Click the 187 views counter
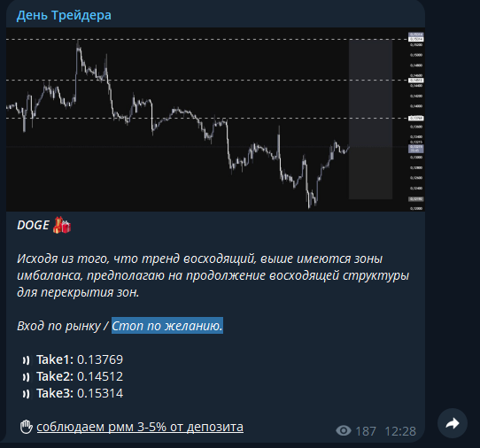The height and width of the screenshot is (448, 480). point(366,431)
